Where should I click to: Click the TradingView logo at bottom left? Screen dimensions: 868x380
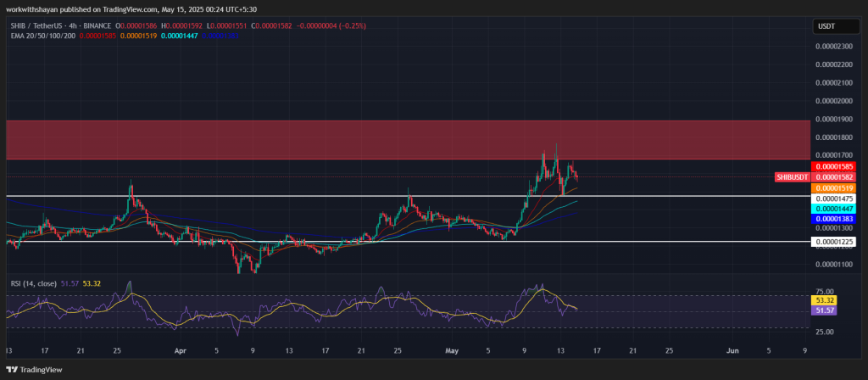(34, 370)
